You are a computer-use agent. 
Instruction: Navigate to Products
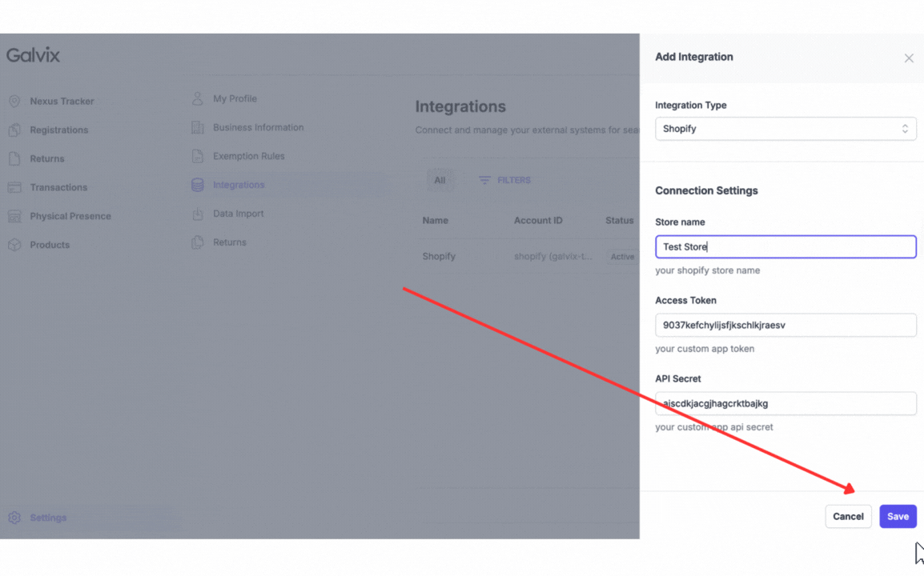click(x=50, y=245)
